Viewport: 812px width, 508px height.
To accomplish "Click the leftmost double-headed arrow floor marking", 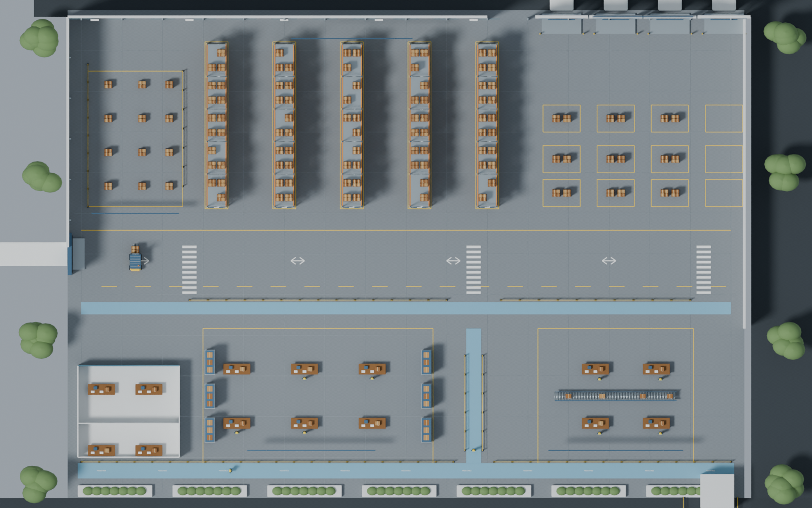I will [297, 261].
